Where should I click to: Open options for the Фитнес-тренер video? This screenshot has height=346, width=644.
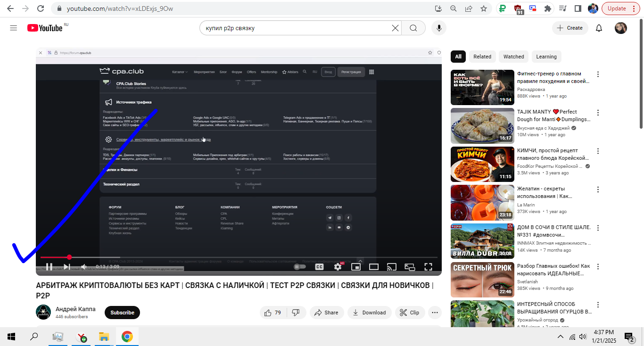pos(598,74)
